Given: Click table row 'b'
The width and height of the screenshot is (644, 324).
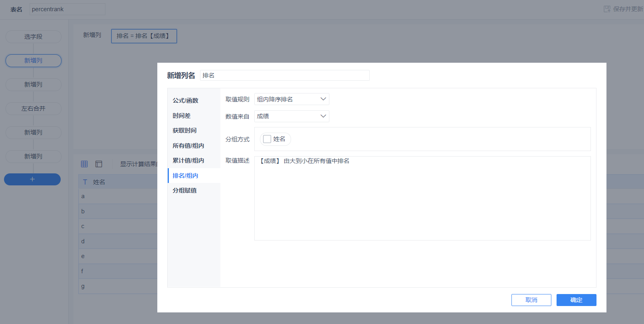Looking at the screenshot, I should [x=118, y=211].
